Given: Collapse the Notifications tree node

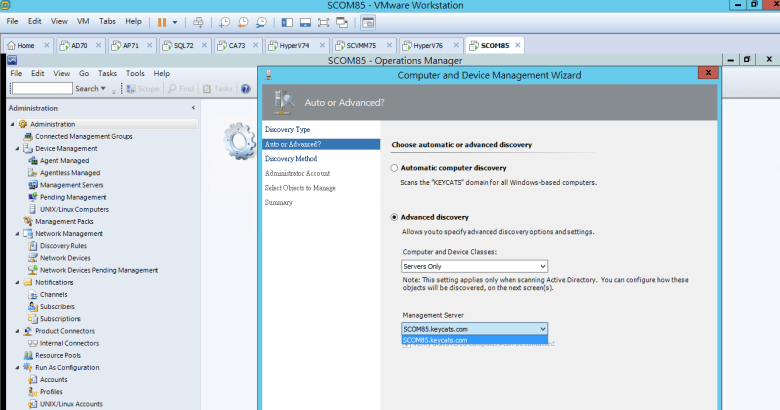Looking at the screenshot, I should [x=16, y=282].
